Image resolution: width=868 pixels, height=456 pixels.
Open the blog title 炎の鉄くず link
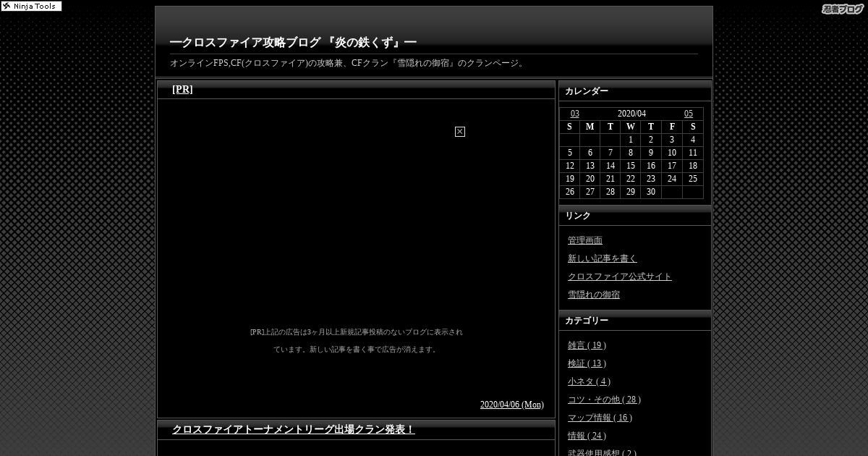(x=293, y=43)
